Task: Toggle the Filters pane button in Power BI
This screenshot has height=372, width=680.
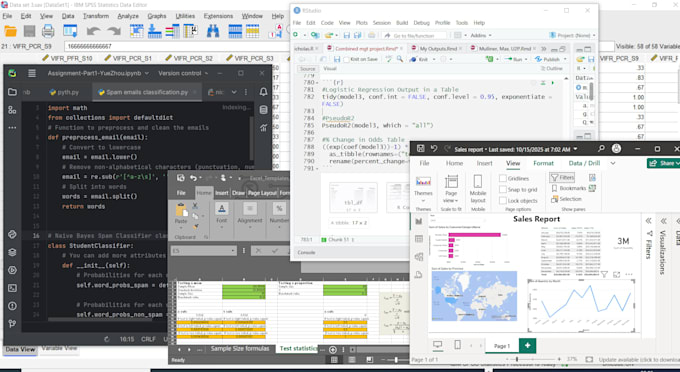Action: click(562, 177)
